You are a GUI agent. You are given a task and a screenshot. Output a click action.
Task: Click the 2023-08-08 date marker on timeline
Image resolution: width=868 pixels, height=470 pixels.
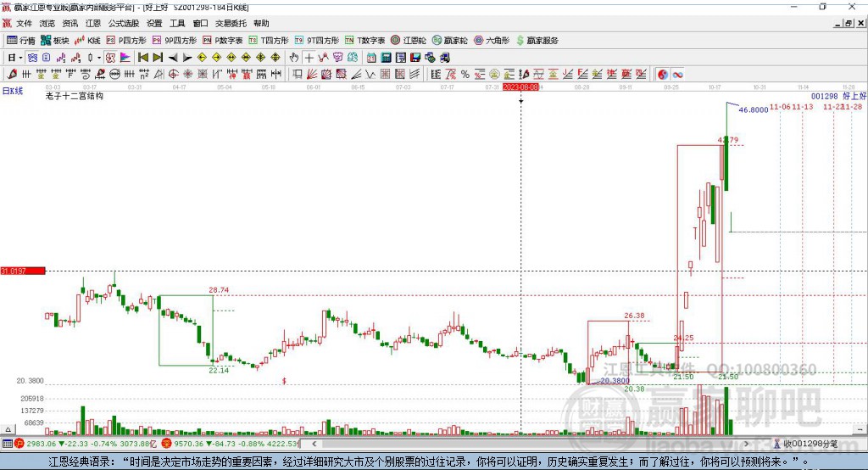click(520, 87)
